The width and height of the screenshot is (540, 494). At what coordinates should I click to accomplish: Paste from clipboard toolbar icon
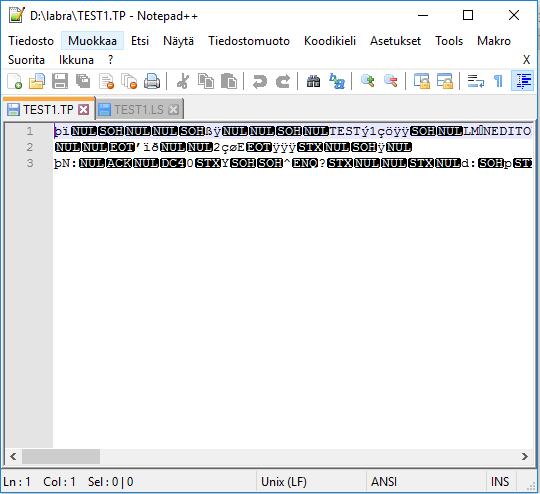pos(229,81)
